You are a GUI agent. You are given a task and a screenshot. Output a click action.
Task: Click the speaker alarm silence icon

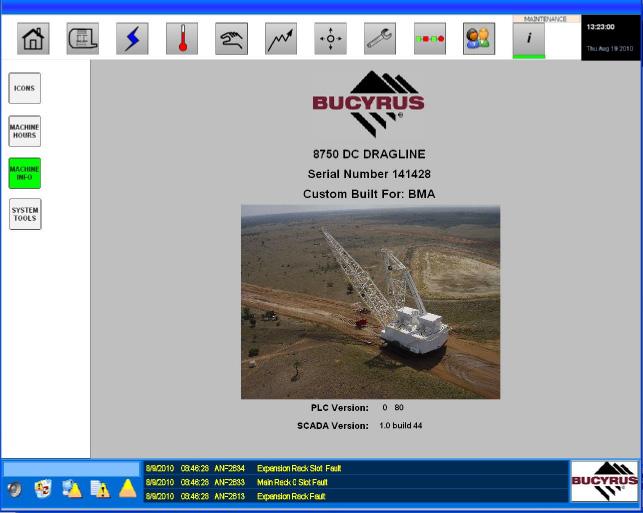(x=15, y=489)
